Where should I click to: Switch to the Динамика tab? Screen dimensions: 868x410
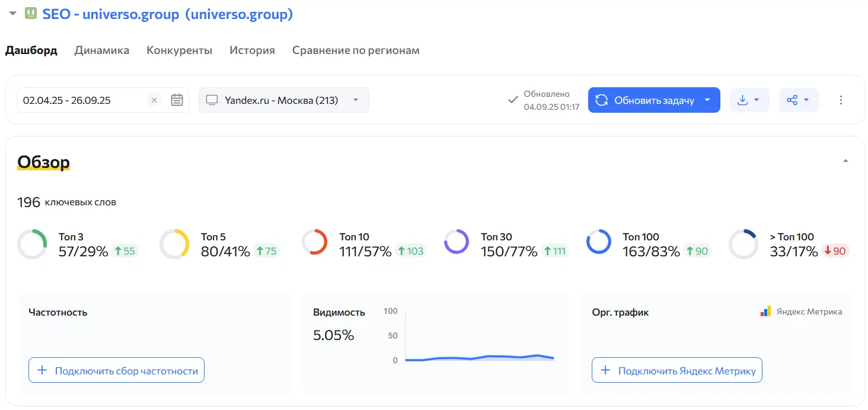tap(101, 50)
